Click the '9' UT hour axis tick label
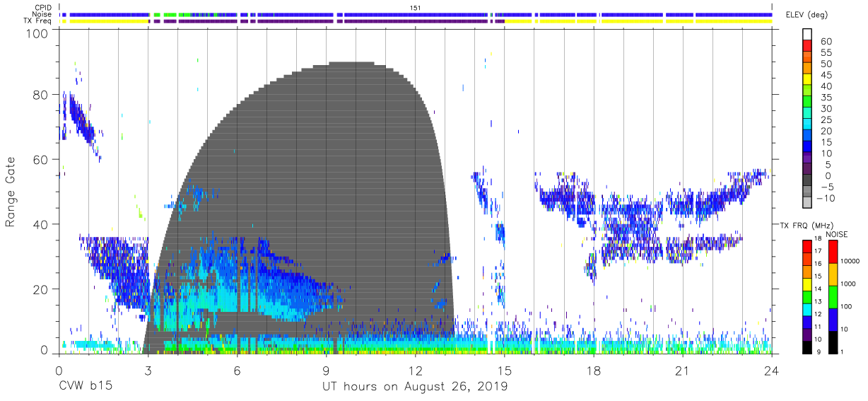Viewport: 868px width, 401px height. pyautogui.click(x=326, y=370)
